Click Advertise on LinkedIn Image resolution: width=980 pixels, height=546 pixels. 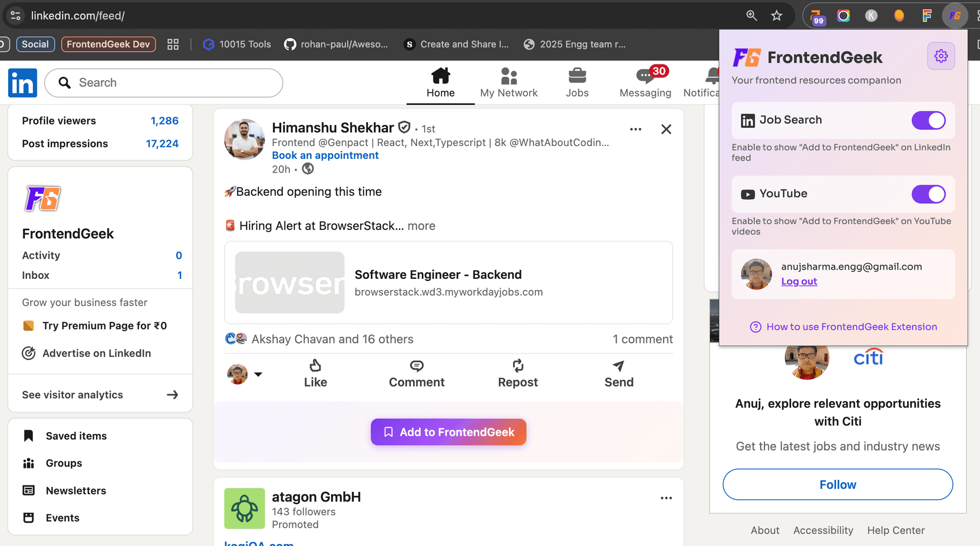[x=87, y=353]
